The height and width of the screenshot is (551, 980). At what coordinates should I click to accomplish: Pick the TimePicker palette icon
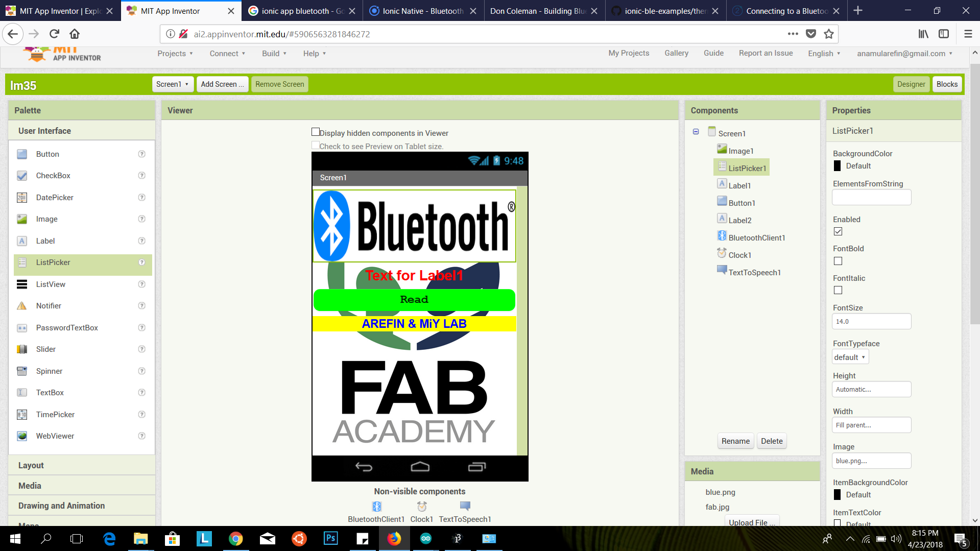tap(22, 415)
